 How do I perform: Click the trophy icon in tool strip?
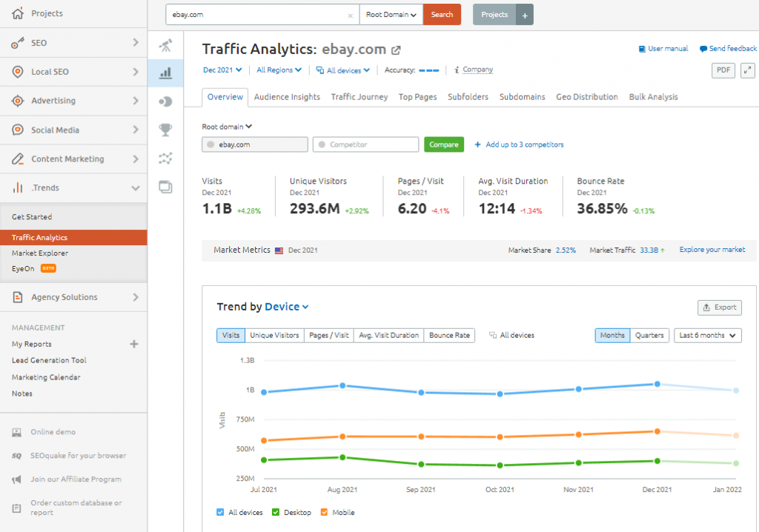[165, 130]
